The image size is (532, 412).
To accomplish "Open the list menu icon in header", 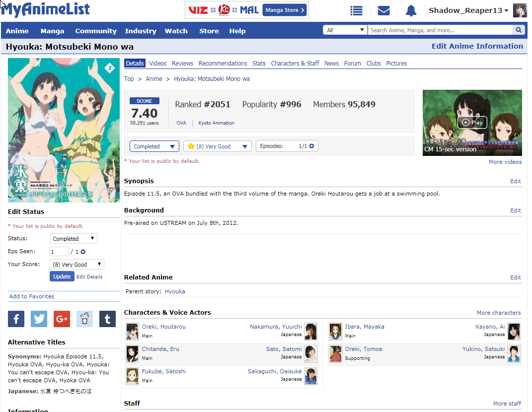I will (356, 10).
